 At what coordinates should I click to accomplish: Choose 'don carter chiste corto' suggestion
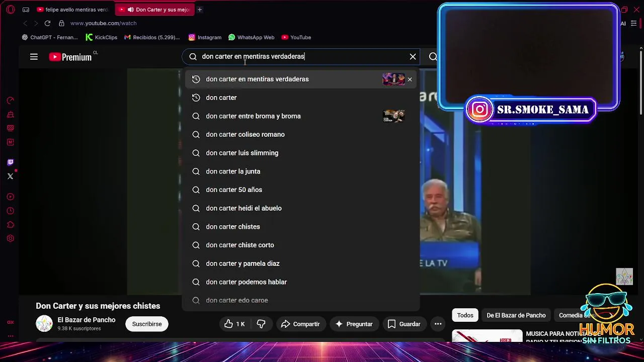(x=301, y=245)
